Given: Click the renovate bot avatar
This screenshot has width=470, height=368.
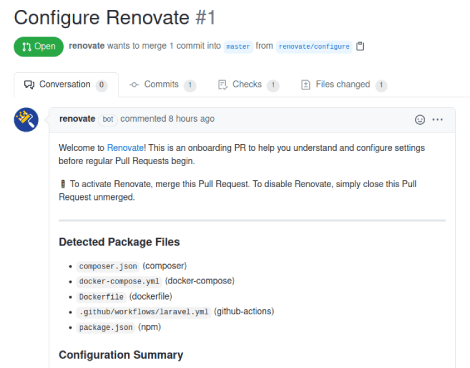Looking at the screenshot, I should 26,120.
